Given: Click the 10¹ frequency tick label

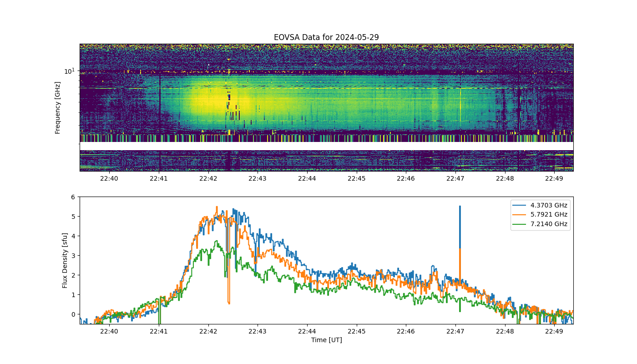Looking at the screenshot, I should pos(69,71).
